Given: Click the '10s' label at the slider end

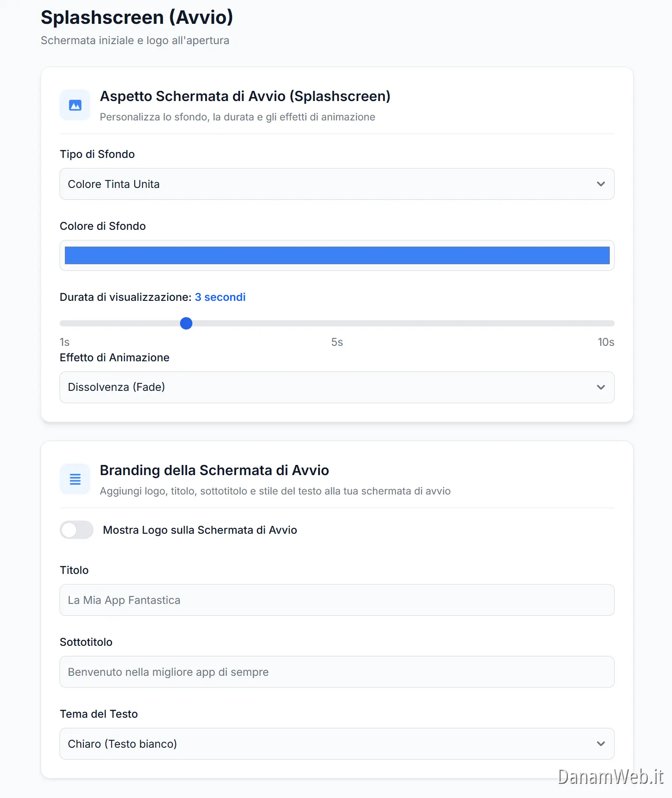Looking at the screenshot, I should click(605, 342).
